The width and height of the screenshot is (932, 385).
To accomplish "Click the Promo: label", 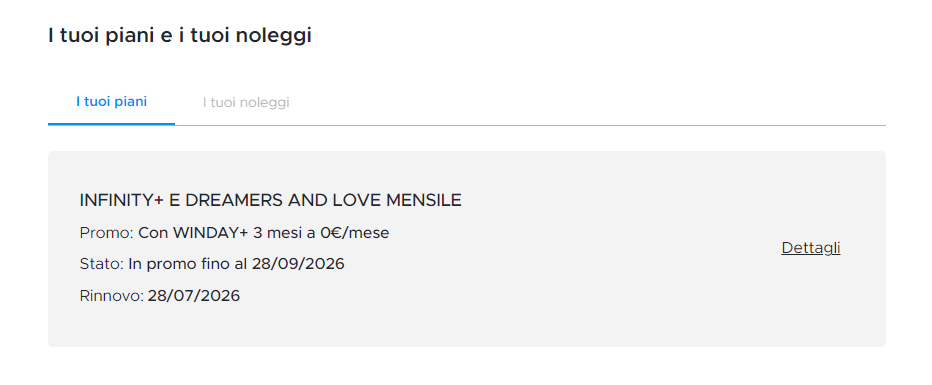I will (x=107, y=233).
